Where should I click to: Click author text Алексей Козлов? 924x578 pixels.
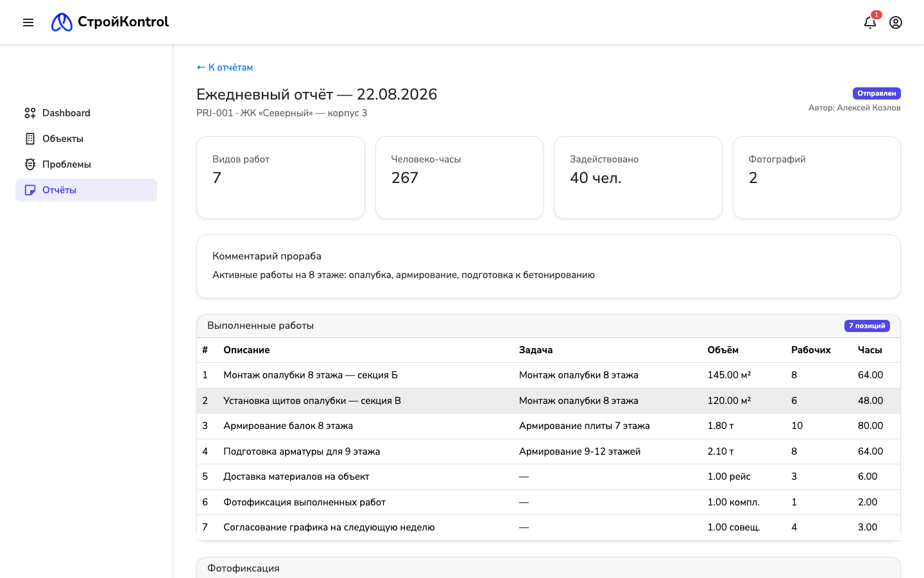coord(869,108)
